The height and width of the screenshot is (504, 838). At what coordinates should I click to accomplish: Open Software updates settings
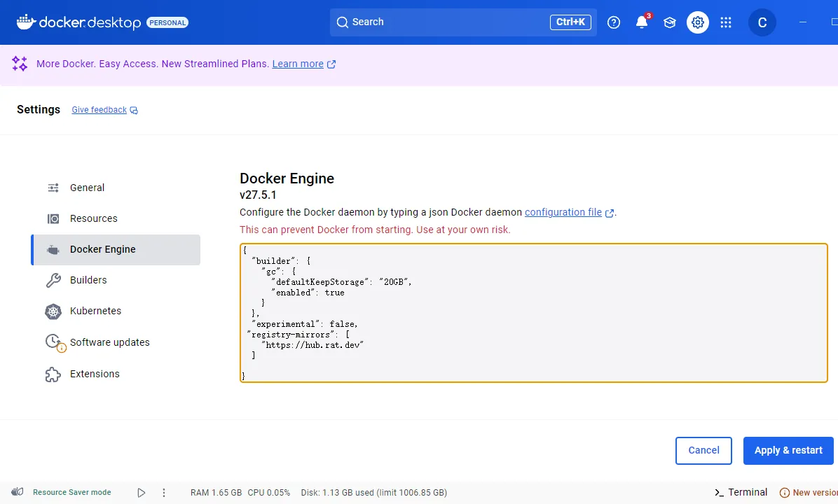click(x=109, y=342)
